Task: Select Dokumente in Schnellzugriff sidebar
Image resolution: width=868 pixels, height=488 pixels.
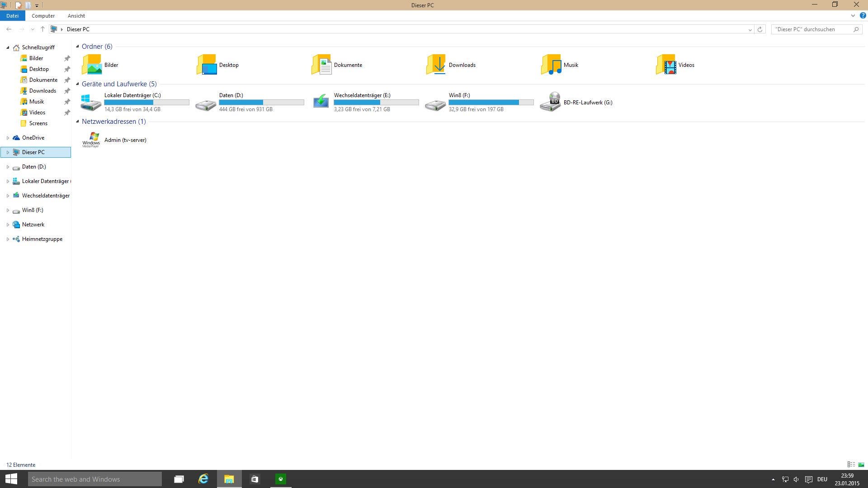Action: (43, 80)
